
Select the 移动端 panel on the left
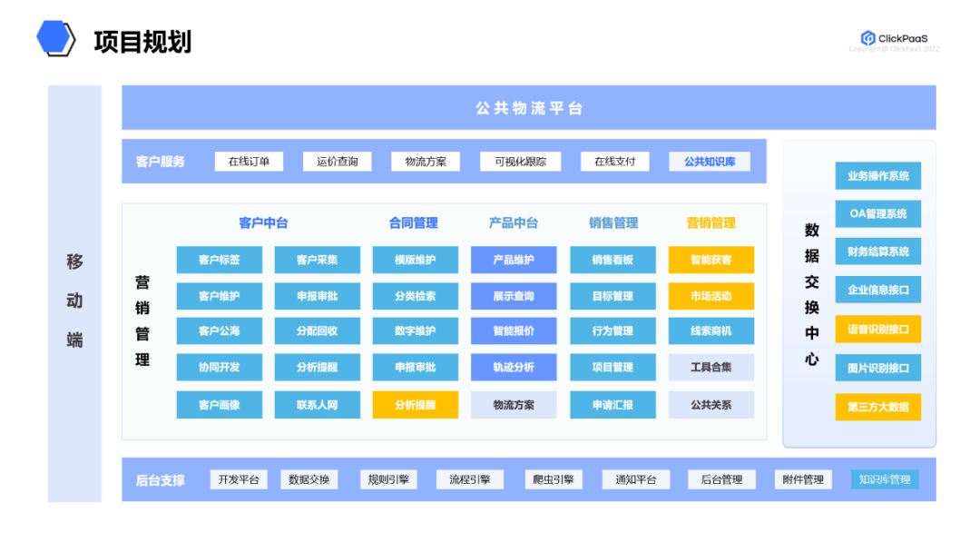[74, 301]
